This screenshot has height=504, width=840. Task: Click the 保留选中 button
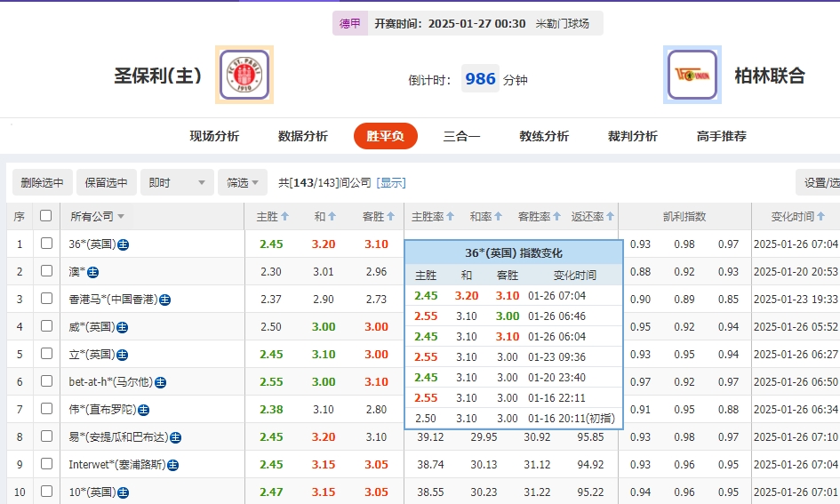[107, 183]
